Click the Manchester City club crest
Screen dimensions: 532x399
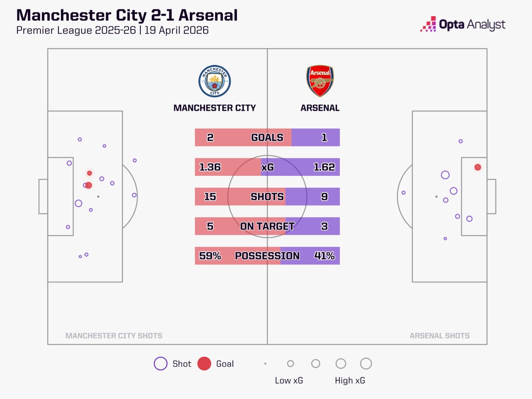215,81
